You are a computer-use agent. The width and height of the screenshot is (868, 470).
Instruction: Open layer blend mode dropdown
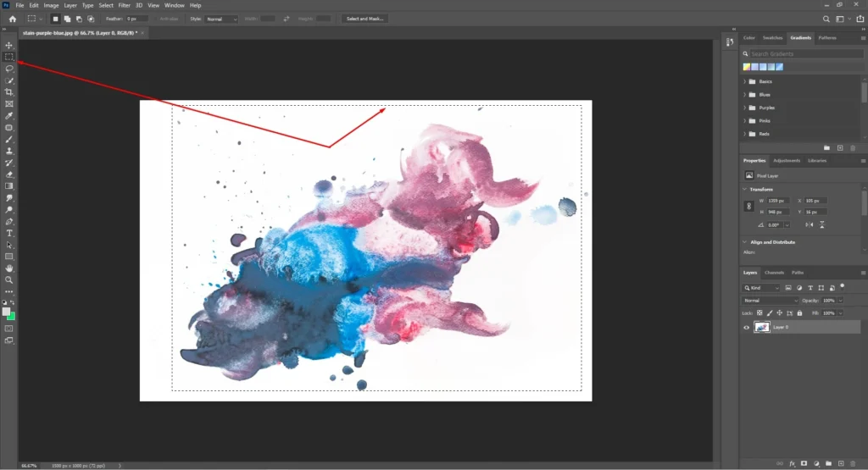pos(770,301)
